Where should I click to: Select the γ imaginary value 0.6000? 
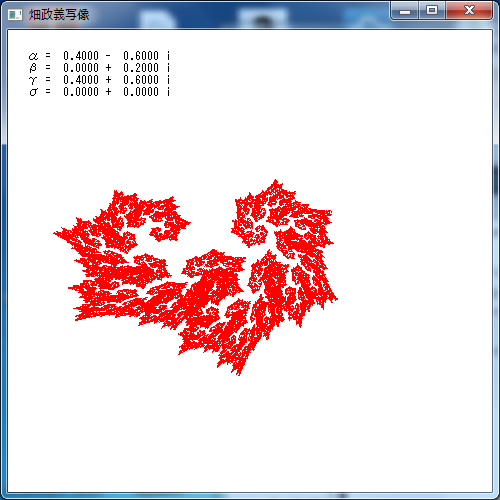point(141,80)
